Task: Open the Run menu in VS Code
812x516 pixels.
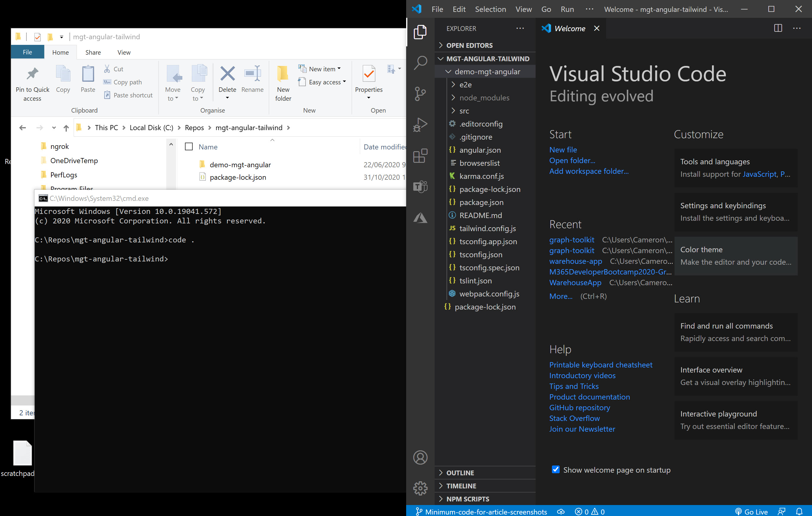Action: tap(567, 9)
